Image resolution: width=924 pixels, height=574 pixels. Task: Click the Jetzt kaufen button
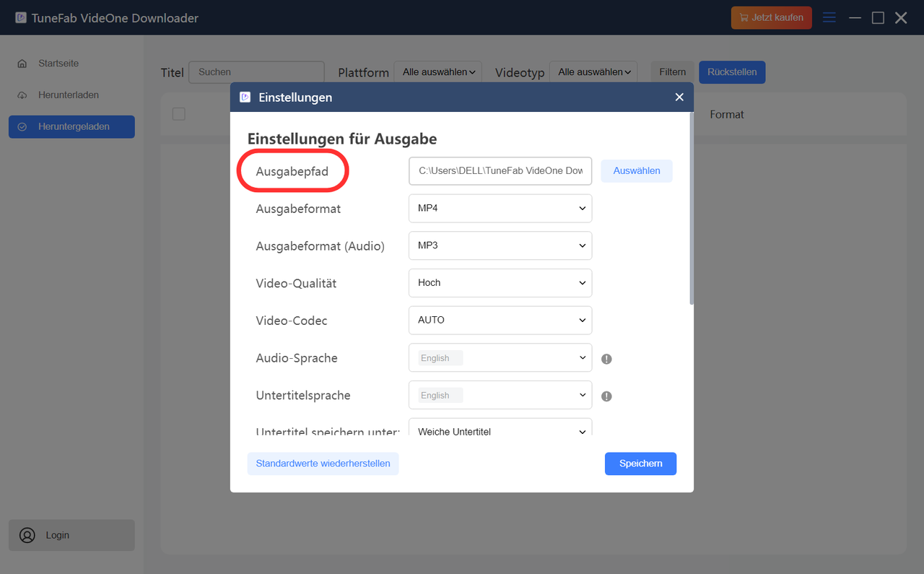pos(772,17)
